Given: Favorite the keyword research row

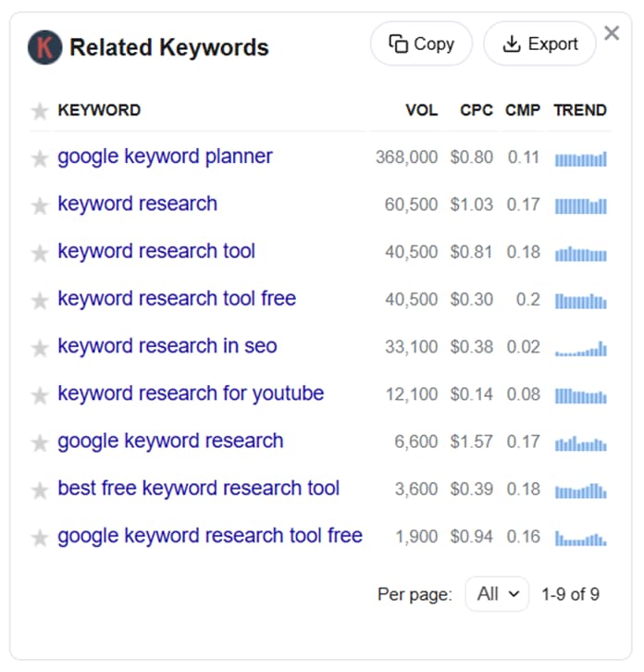Looking at the screenshot, I should pyautogui.click(x=40, y=205).
